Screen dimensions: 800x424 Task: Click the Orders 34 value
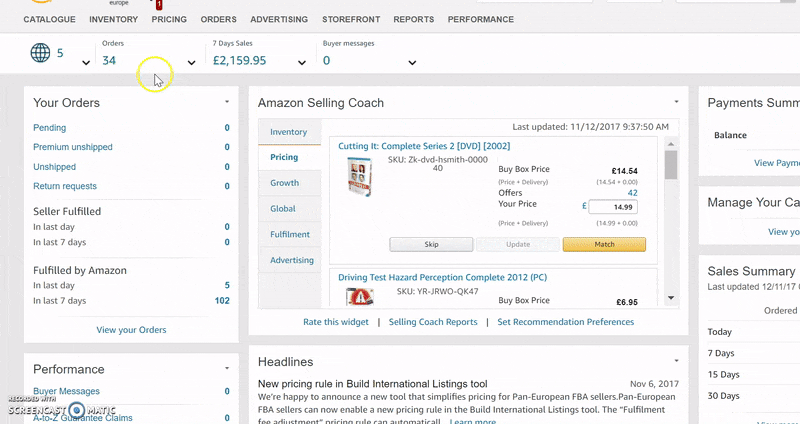tap(109, 60)
